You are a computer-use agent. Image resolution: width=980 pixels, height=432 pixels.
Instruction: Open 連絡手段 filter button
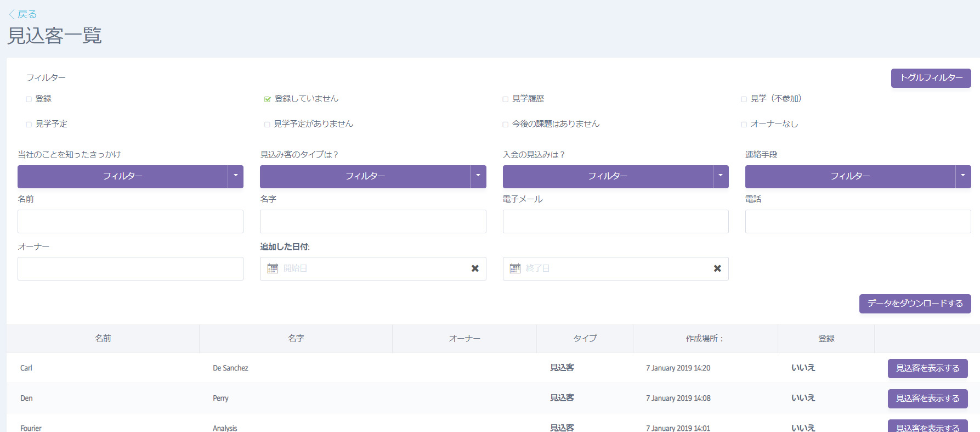(850, 176)
